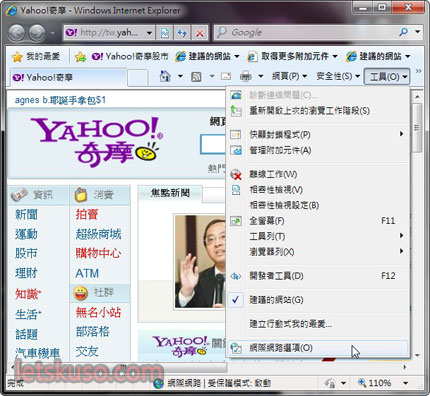This screenshot has width=430, height=396.
Task: Toggle 建議的網站(G) checked menu item
Action: (318, 300)
